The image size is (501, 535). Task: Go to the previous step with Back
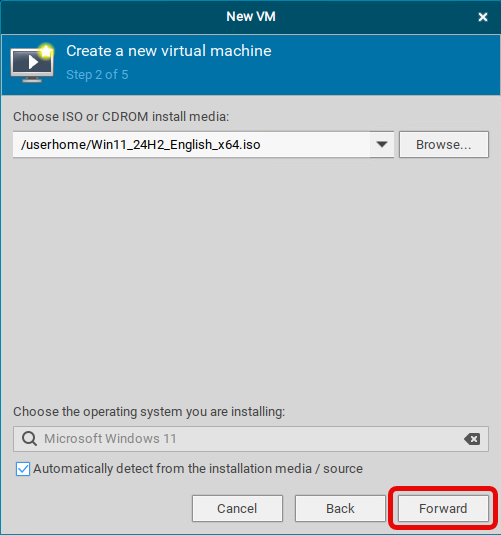340,508
